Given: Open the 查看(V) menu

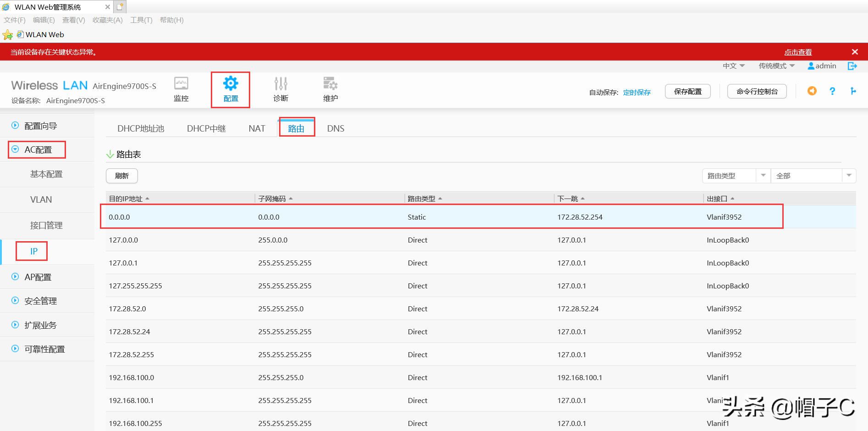Looking at the screenshot, I should coord(74,20).
